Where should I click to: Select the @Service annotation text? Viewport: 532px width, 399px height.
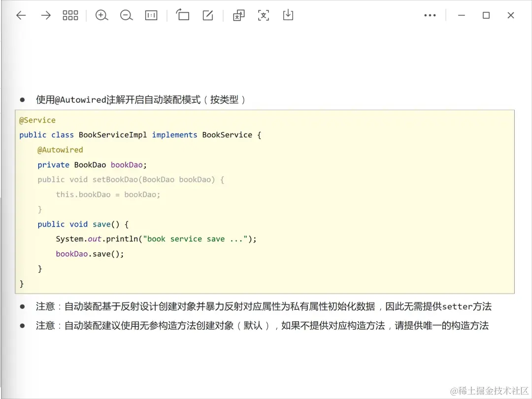[x=37, y=120]
